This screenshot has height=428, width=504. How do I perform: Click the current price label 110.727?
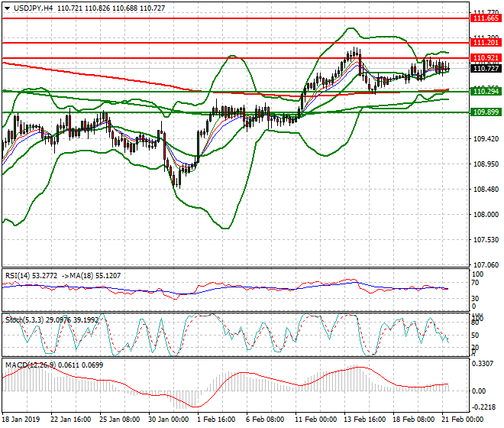point(486,69)
